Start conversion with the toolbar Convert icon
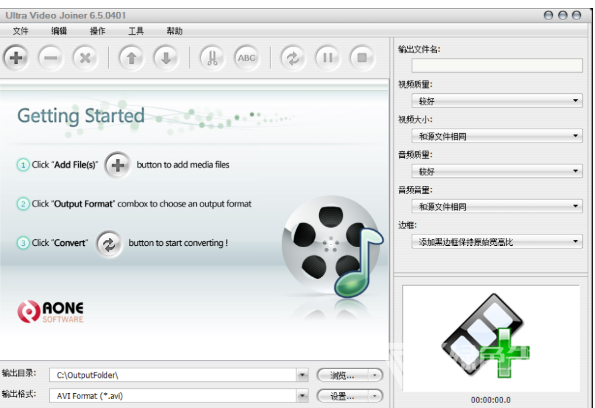Image resolution: width=595 pixels, height=408 pixels. (293, 58)
